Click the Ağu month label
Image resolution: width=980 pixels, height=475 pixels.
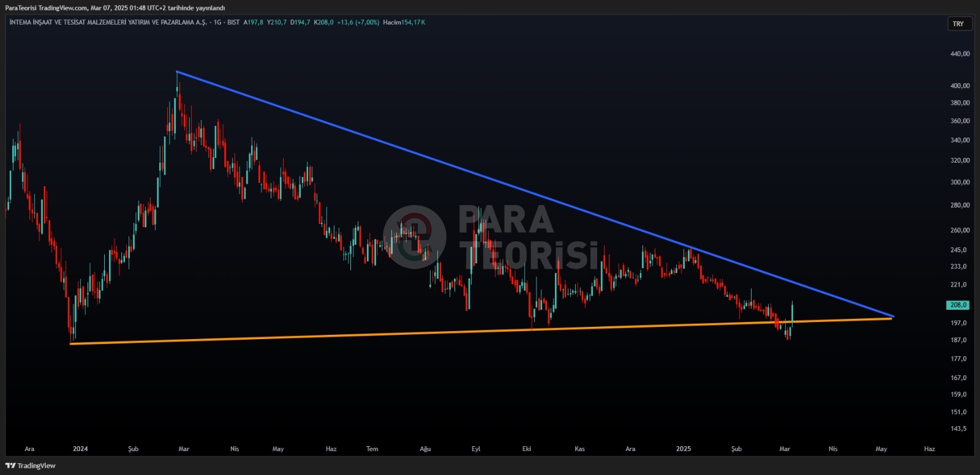(x=426, y=449)
